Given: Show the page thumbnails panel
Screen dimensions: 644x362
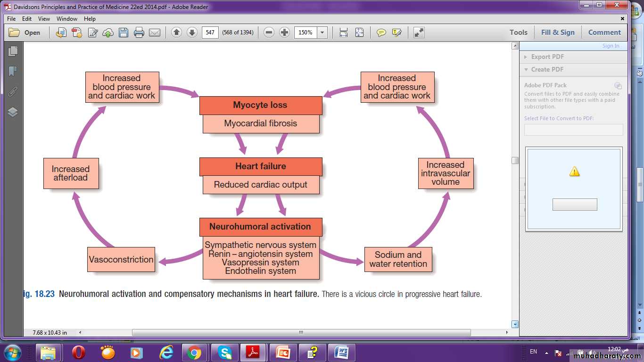Looking at the screenshot, I should [x=13, y=51].
